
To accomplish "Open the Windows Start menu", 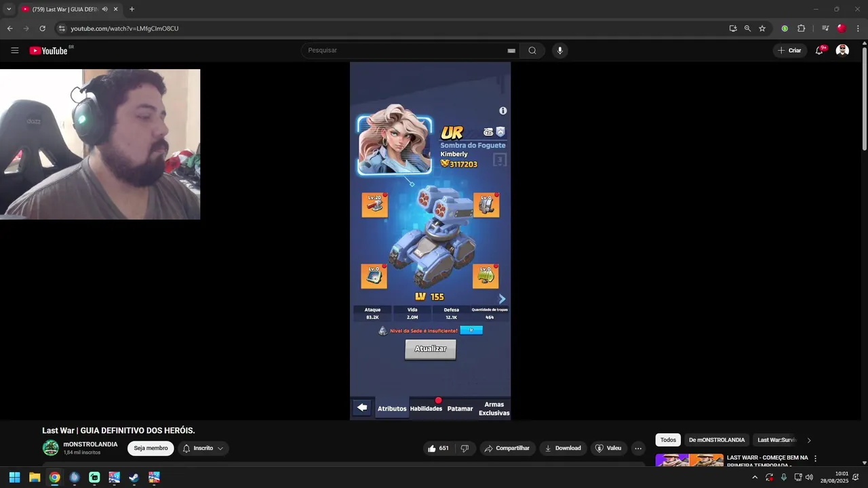I will pyautogui.click(x=14, y=477).
